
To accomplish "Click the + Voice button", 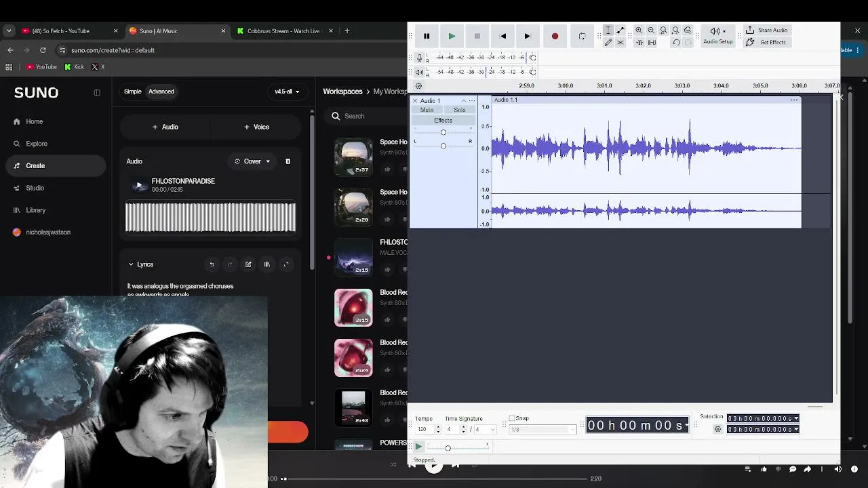I will coord(257,127).
